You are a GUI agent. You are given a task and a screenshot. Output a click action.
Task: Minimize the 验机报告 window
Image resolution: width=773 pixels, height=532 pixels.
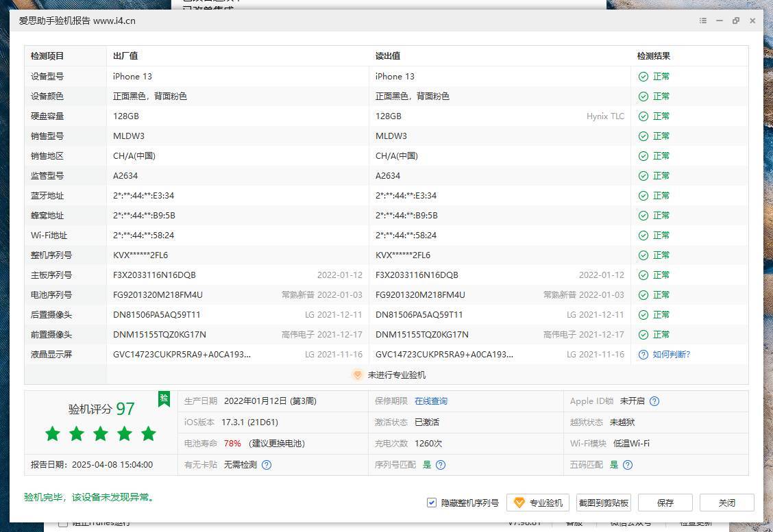(x=720, y=21)
